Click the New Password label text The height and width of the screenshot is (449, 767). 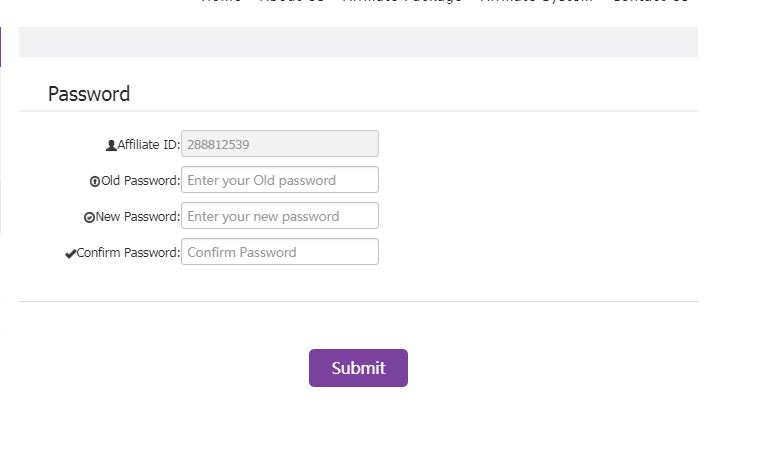[x=137, y=217]
